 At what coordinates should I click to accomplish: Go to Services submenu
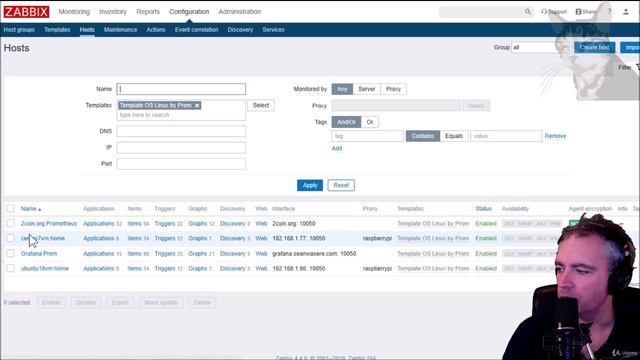point(273,30)
